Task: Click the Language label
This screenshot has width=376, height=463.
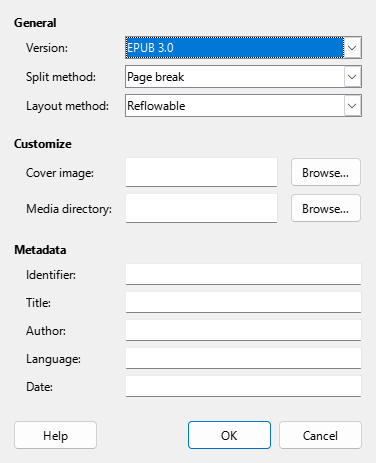Action: tap(53, 359)
